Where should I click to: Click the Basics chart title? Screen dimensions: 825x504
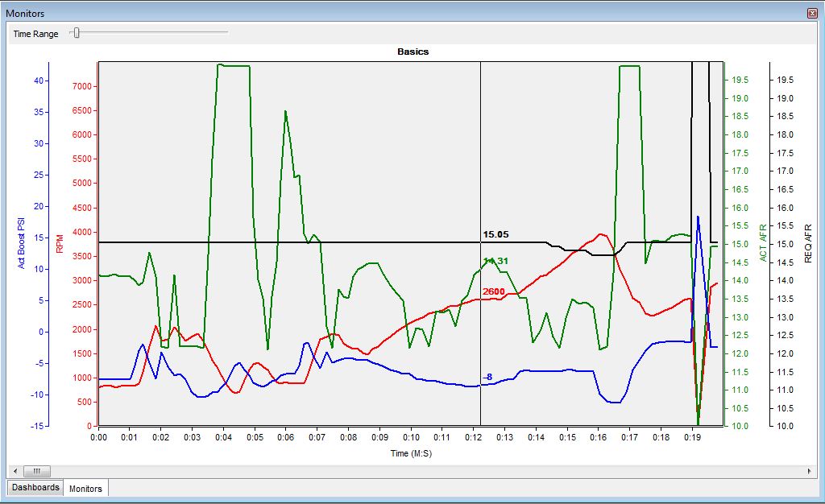pos(412,52)
